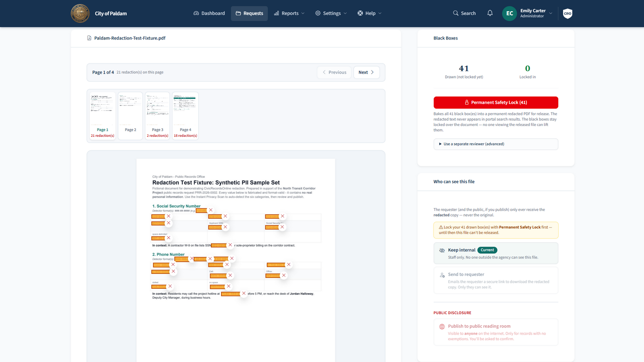Screen dimensions: 644x362
Task: Select redaction box under Applicant SSN label
Action: pos(215,227)
